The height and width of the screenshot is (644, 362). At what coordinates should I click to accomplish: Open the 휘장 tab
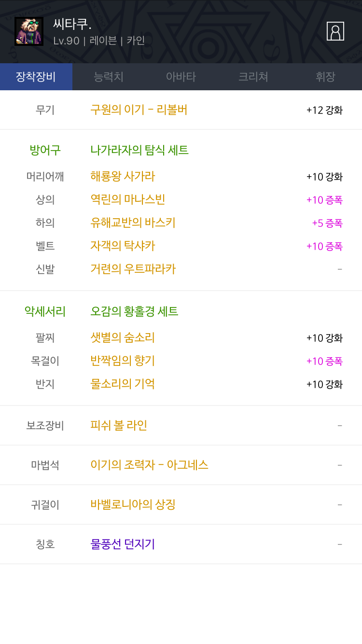[x=325, y=77]
